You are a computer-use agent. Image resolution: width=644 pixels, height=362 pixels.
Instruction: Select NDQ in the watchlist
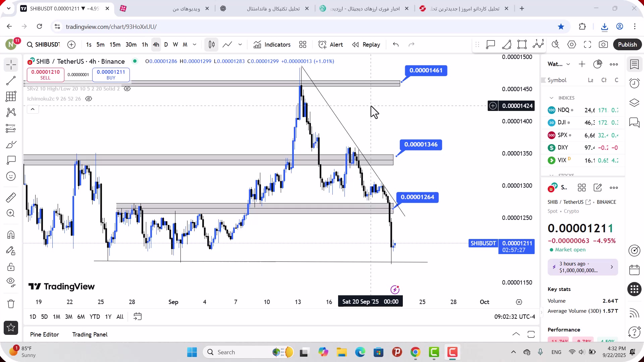pos(583,110)
